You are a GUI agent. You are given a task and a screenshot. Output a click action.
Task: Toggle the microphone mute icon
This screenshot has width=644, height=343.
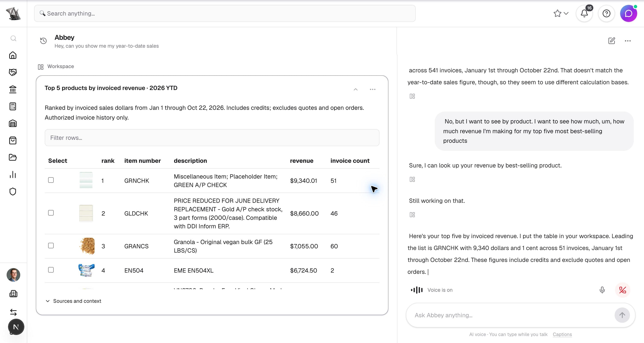(602, 290)
